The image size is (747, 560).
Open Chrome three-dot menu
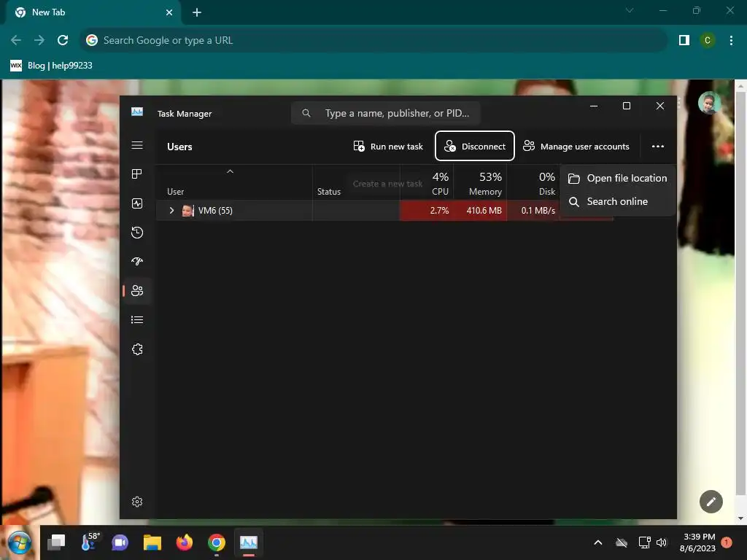point(731,40)
